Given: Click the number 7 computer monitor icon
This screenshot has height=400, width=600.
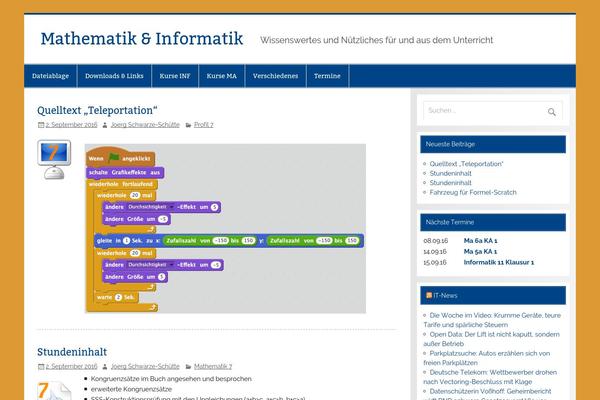Looking at the screenshot, I should 54,160.
